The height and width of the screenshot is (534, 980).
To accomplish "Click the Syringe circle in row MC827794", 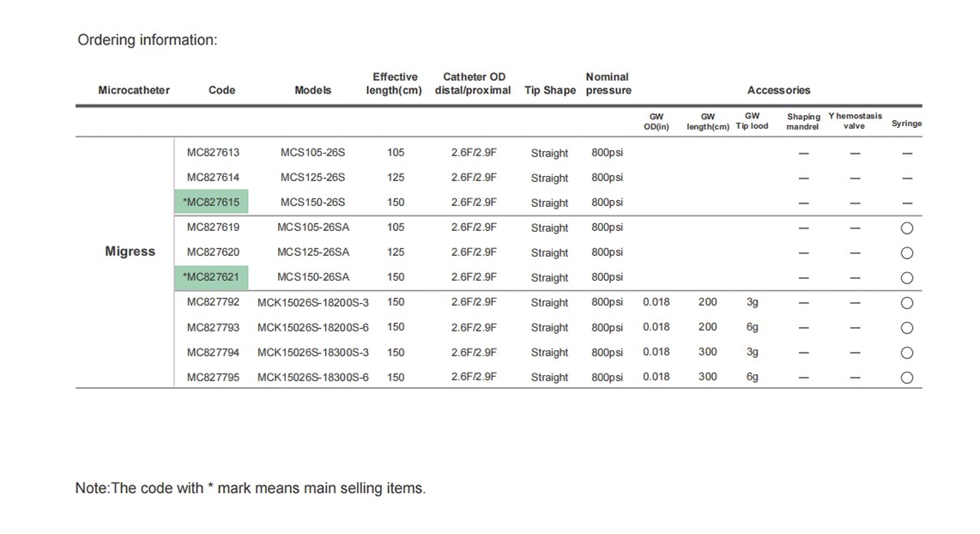I will [x=906, y=353].
